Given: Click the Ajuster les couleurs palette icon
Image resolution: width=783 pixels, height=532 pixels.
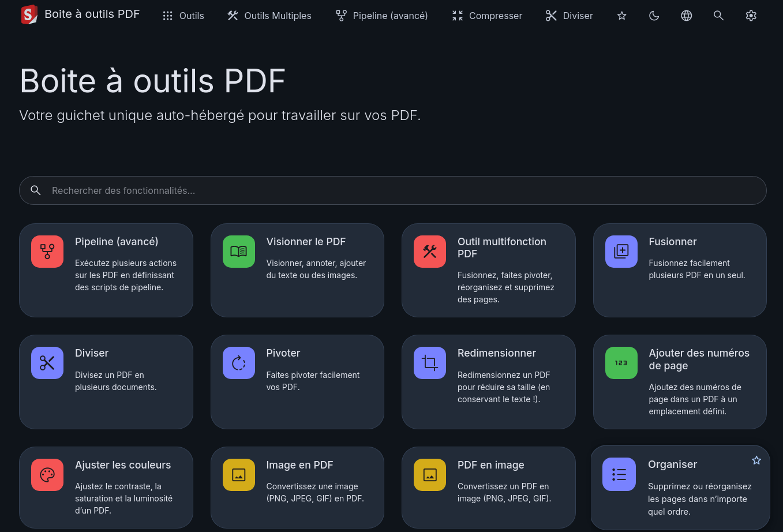Looking at the screenshot, I should tap(47, 475).
